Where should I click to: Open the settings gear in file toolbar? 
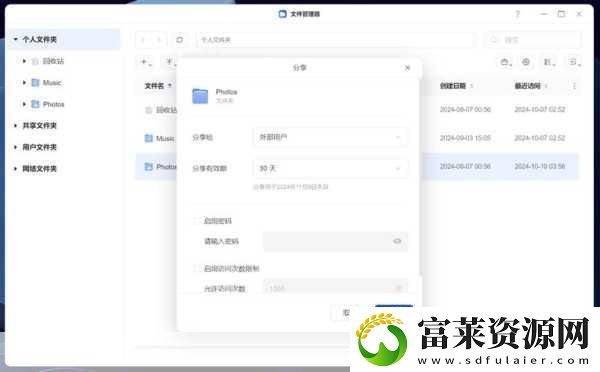pos(526,62)
